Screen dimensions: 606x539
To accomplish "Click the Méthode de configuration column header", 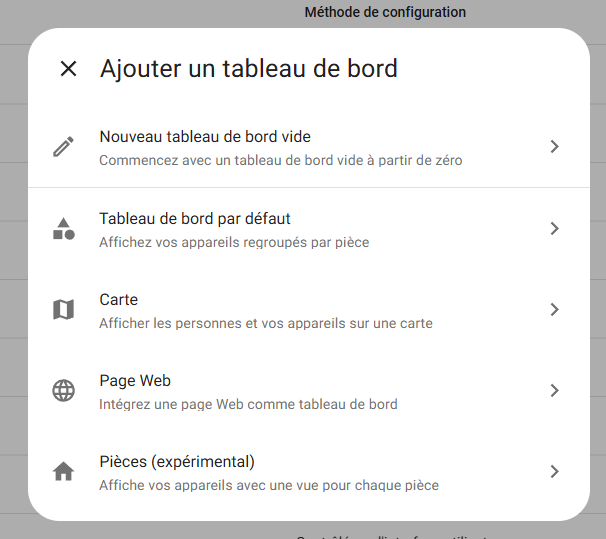I will coord(385,12).
